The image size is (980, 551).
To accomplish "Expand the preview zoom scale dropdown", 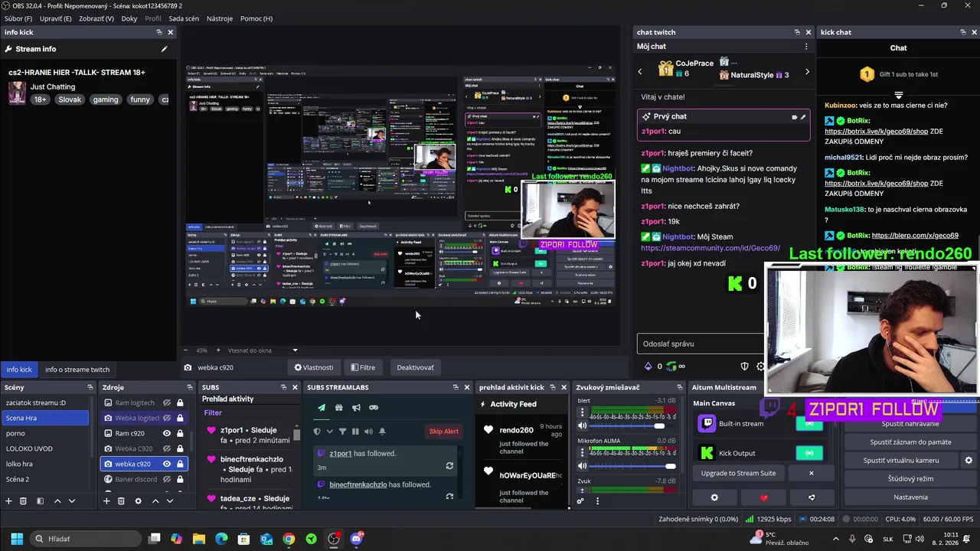I will (295, 350).
